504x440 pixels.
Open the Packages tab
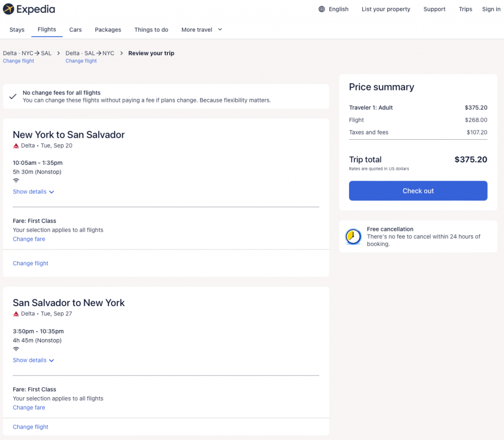[108, 30]
